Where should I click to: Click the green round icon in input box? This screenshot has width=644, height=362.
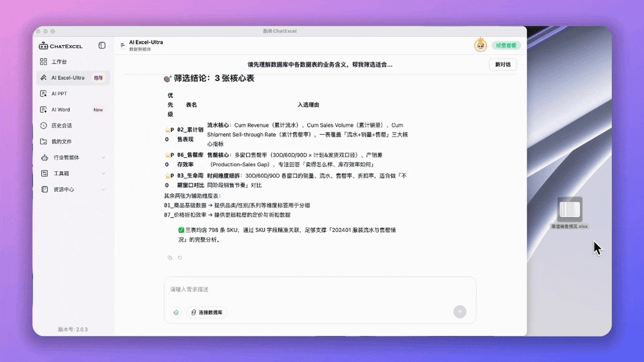[176, 312]
